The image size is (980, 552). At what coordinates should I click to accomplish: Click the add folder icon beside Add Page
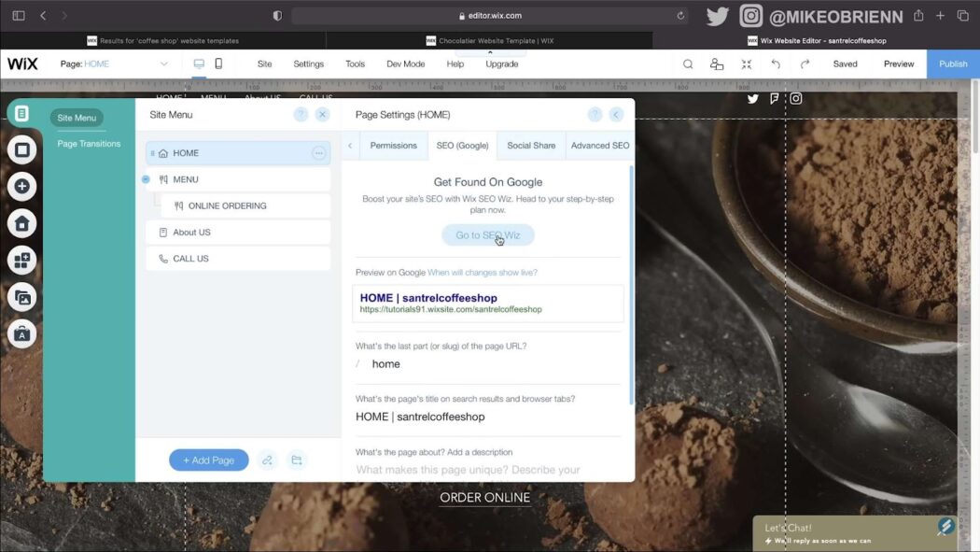click(x=297, y=460)
